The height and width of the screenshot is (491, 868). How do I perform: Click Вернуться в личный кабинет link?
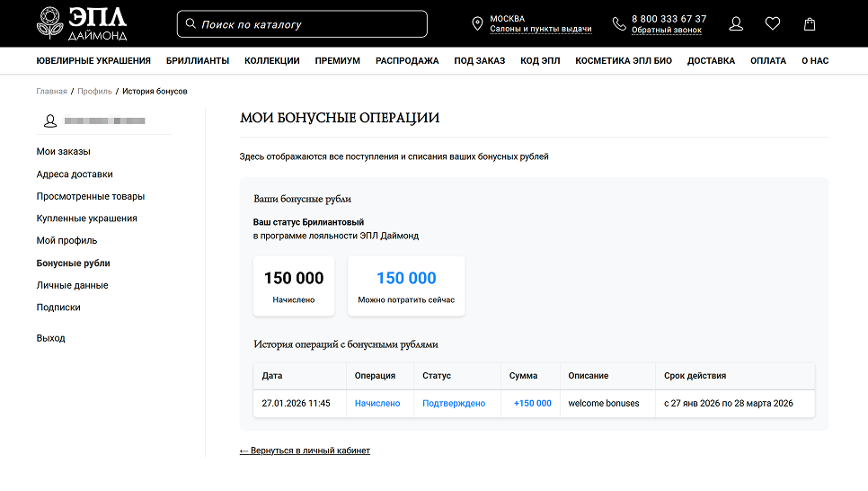pyautogui.click(x=305, y=451)
